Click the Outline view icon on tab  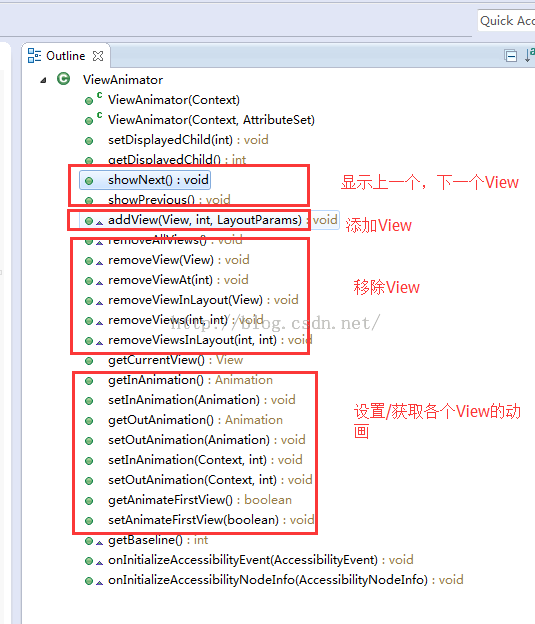coord(34,56)
